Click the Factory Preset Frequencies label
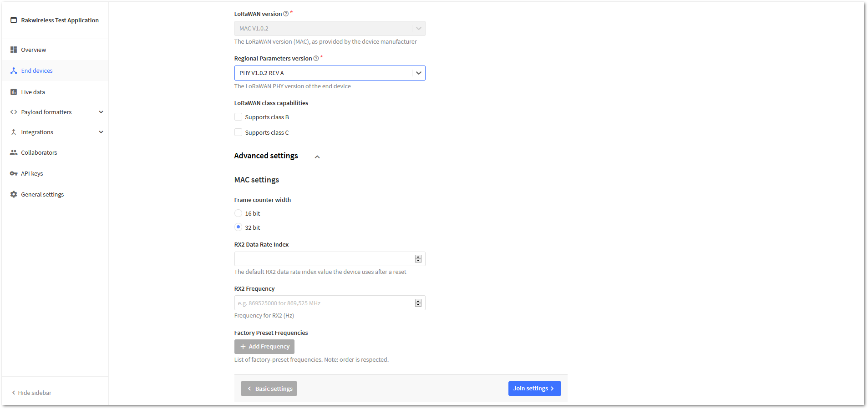868x409 pixels. tap(271, 333)
